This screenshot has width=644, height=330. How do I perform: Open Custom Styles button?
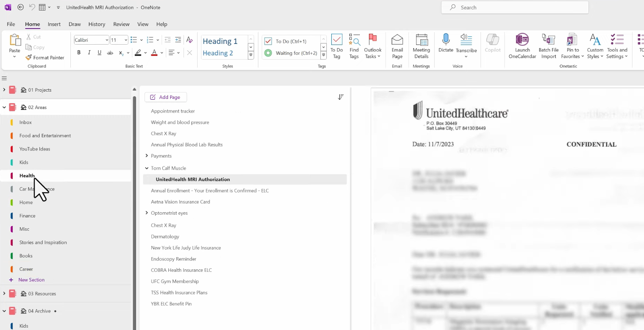595,47
